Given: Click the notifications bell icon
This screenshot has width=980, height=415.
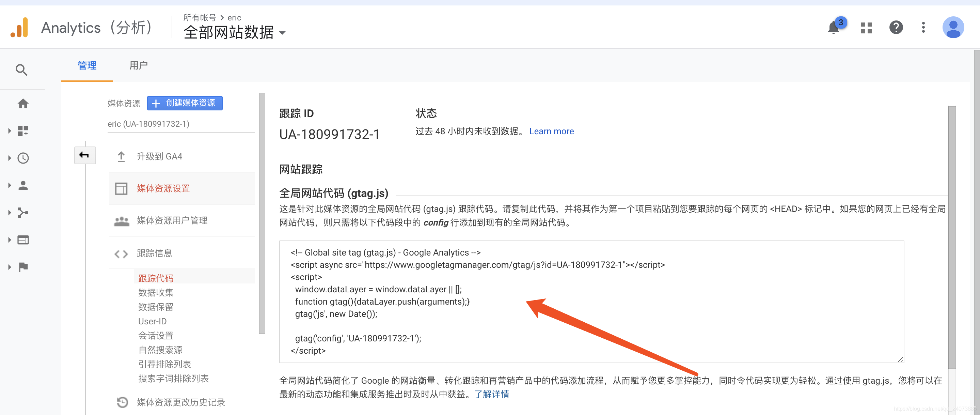Looking at the screenshot, I should point(833,28).
